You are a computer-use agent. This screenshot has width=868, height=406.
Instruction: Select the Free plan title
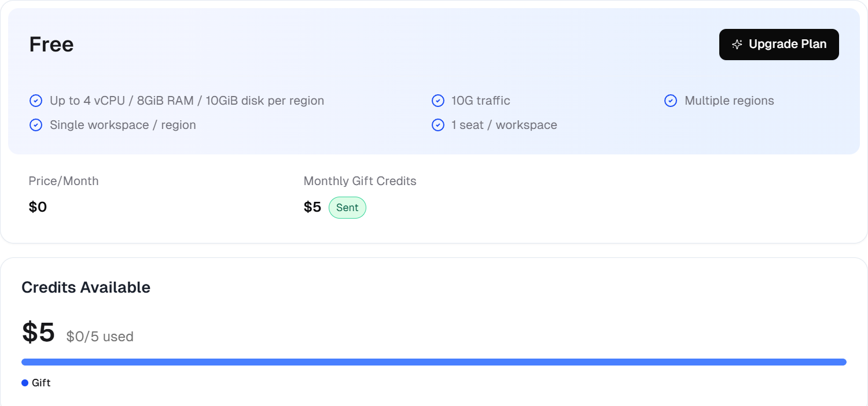pos(52,45)
